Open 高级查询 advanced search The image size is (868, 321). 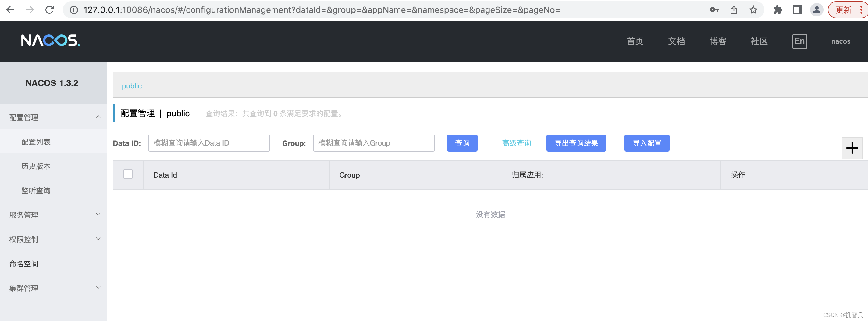(x=516, y=143)
